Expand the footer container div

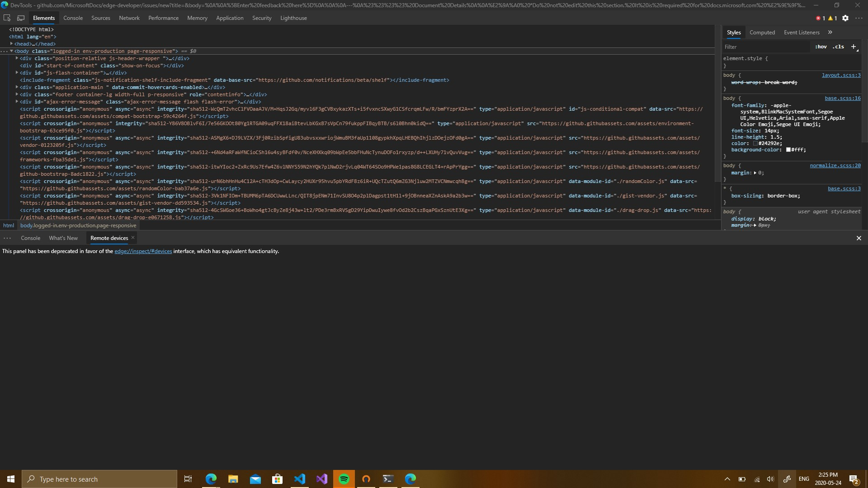16,94
